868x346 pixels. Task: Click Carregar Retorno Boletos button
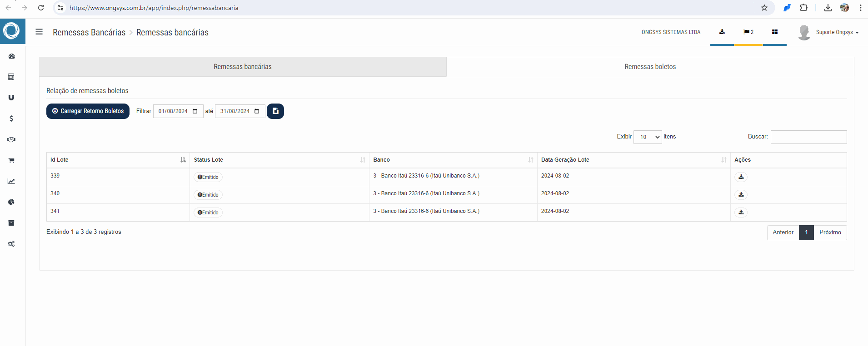pyautogui.click(x=88, y=111)
